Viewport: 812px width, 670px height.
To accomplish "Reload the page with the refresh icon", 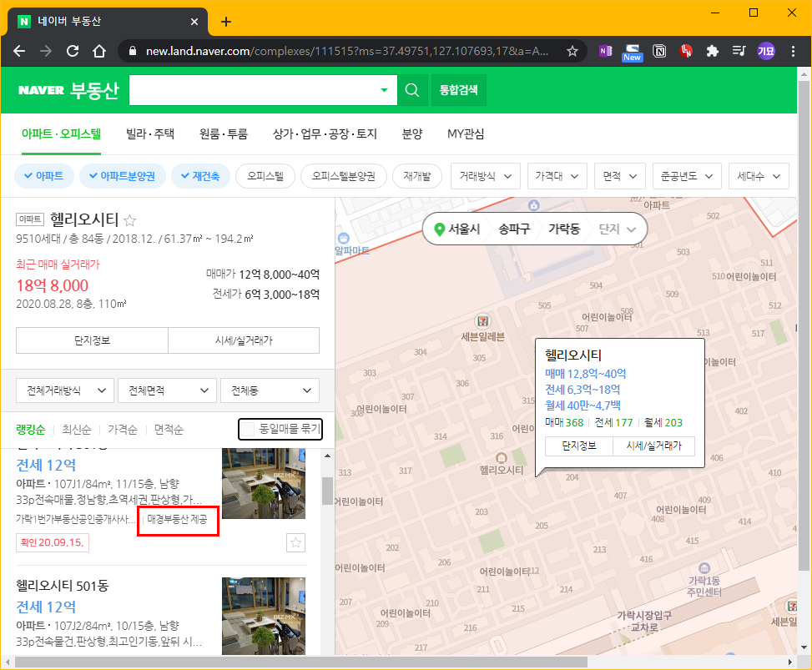I will click(73, 51).
